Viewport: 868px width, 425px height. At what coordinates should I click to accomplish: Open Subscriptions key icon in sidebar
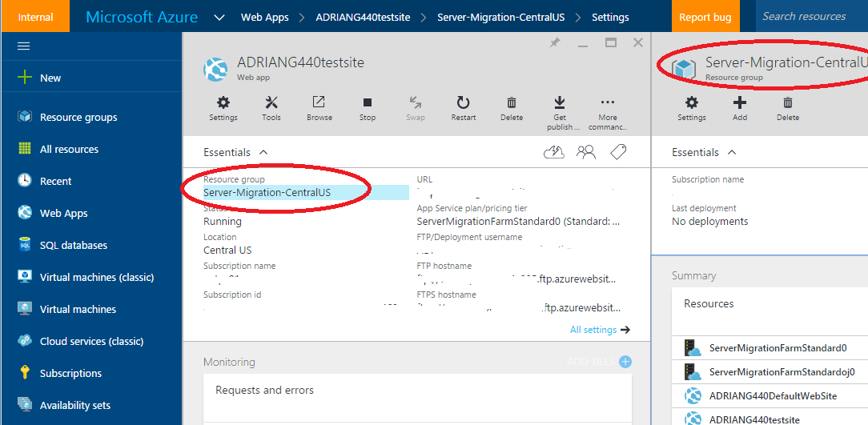tap(25, 373)
